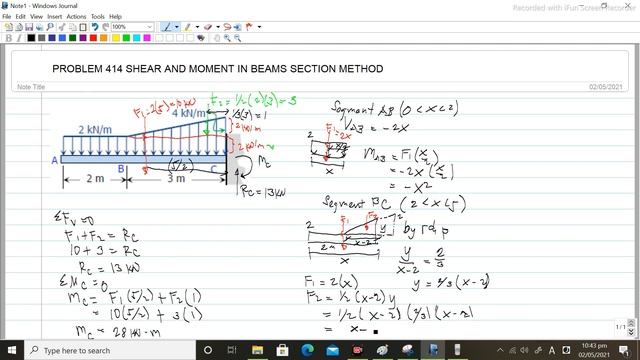Show hidden system tray icons
Viewport: 640px width, 360px height.
[500, 350]
